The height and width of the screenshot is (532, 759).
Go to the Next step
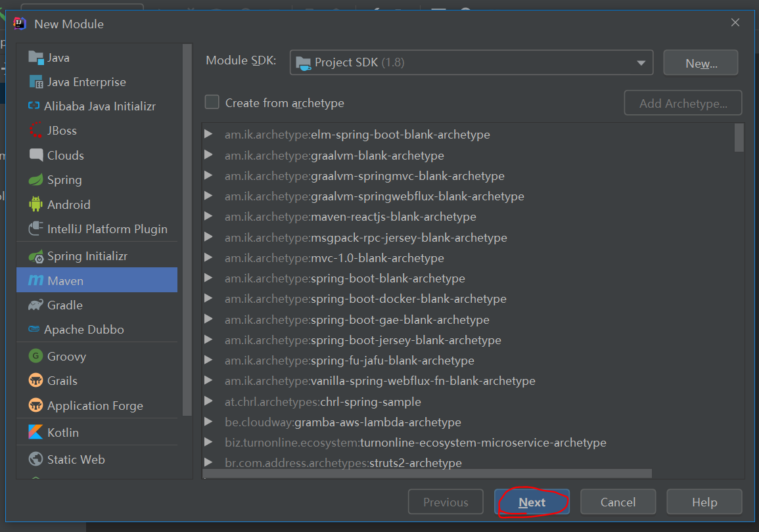coord(532,502)
